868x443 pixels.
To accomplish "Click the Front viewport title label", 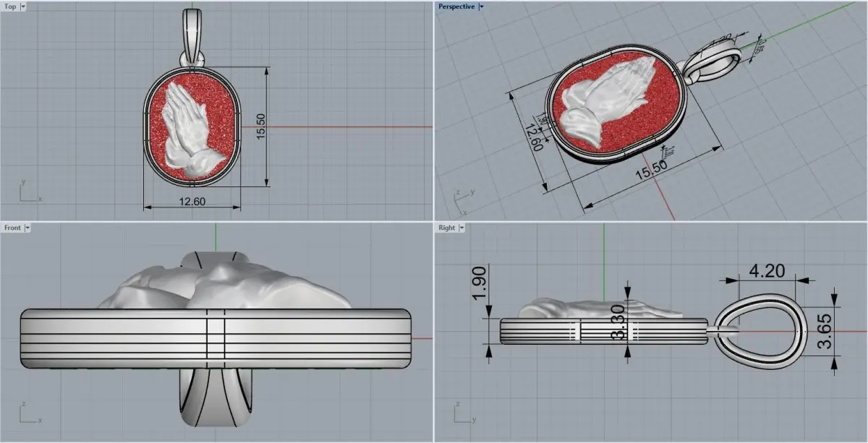I will 12,228.
